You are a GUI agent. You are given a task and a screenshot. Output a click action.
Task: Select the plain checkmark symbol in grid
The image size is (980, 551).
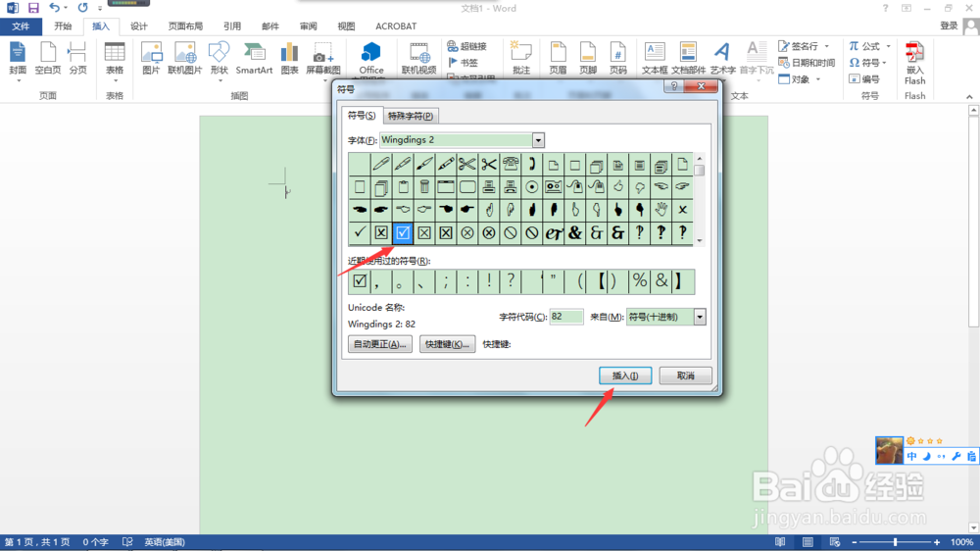[x=360, y=232]
